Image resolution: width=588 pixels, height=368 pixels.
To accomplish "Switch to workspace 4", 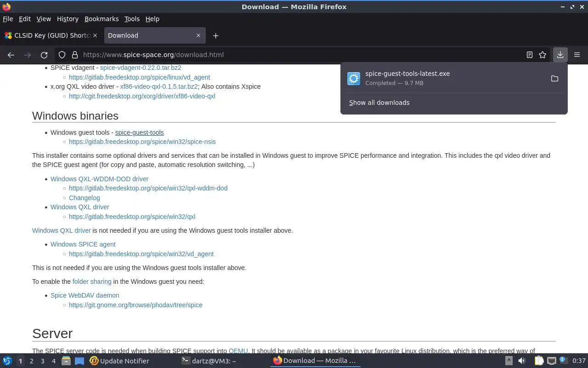I will [53, 361].
